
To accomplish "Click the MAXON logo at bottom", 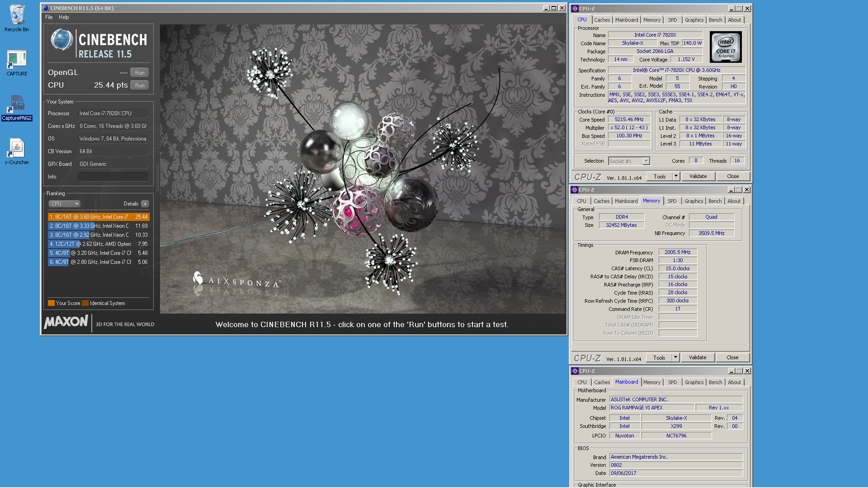I will point(66,322).
